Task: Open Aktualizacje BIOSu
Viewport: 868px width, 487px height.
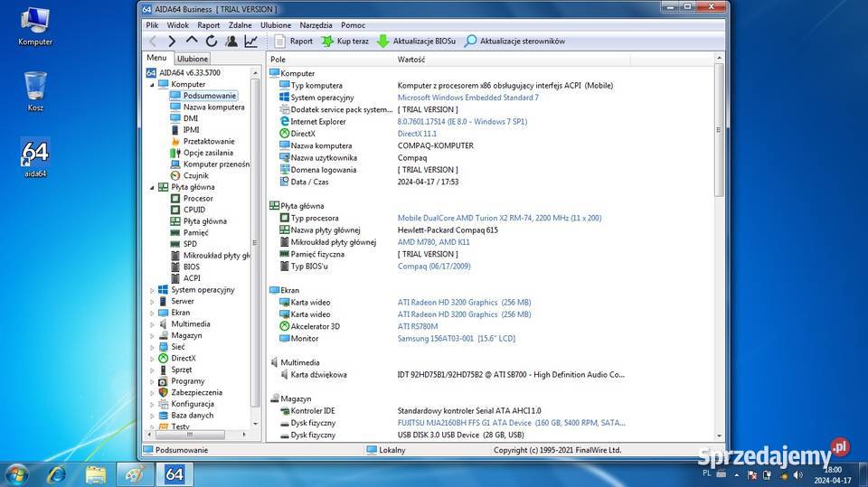Action: click(416, 41)
